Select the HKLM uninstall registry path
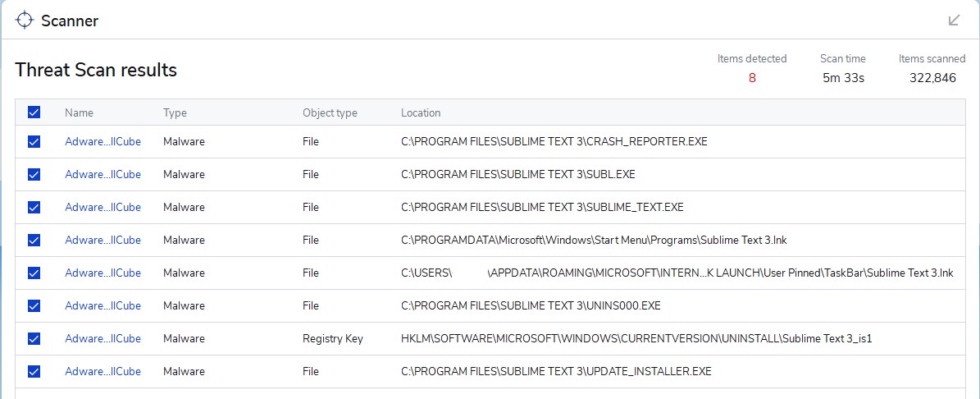 coord(636,339)
